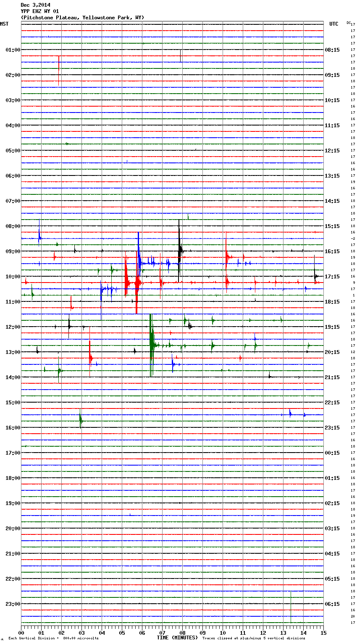
Task: Click the 14:15 UTC time label
Action: tap(332, 201)
